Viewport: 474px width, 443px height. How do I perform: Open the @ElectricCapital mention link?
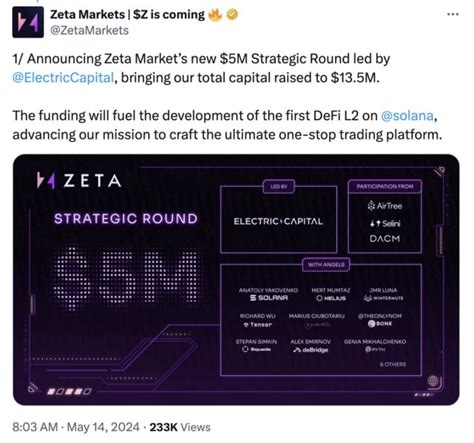63,78
